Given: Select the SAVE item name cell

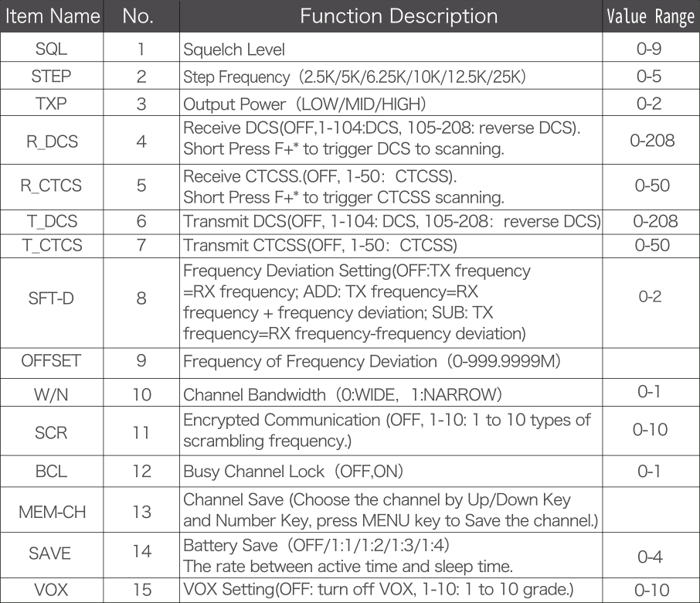Looking at the screenshot, I should click(x=50, y=554).
